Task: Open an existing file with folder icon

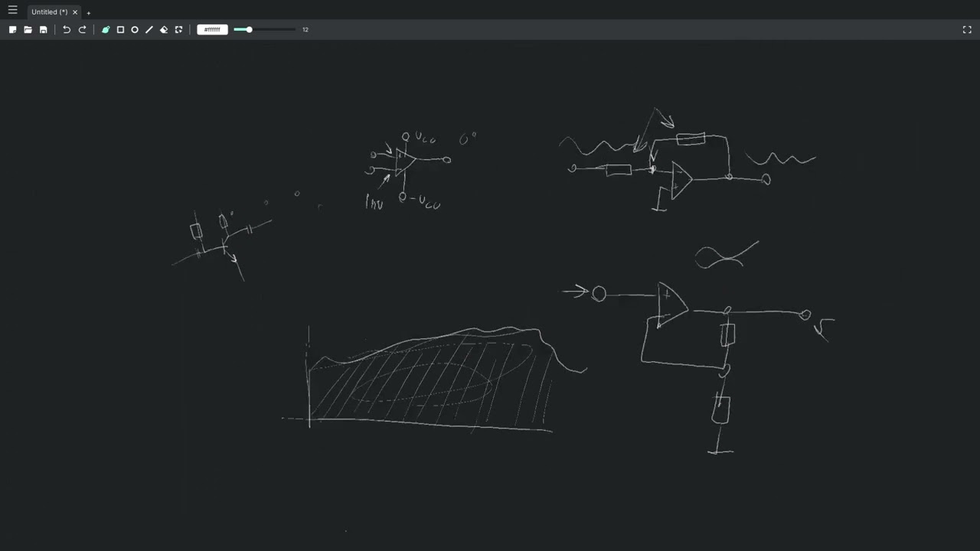Action: (28, 30)
